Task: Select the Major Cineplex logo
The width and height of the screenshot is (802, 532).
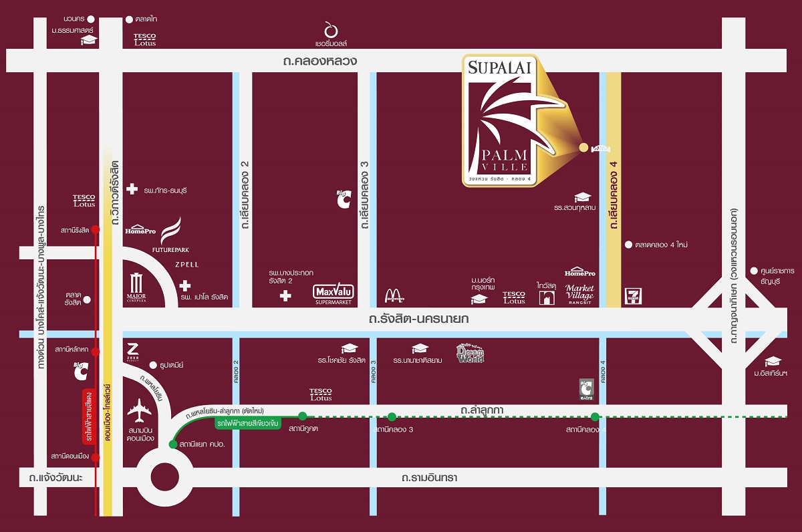Action: click(136, 285)
